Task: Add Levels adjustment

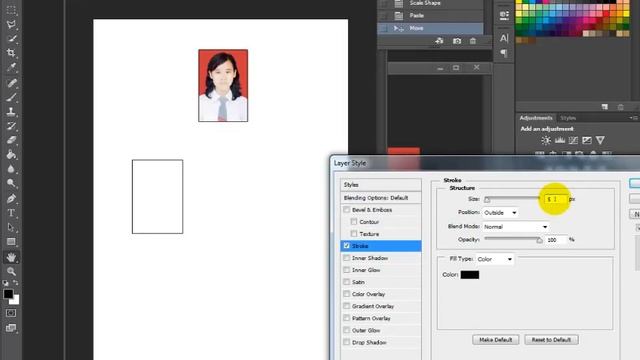Action: pos(560,140)
